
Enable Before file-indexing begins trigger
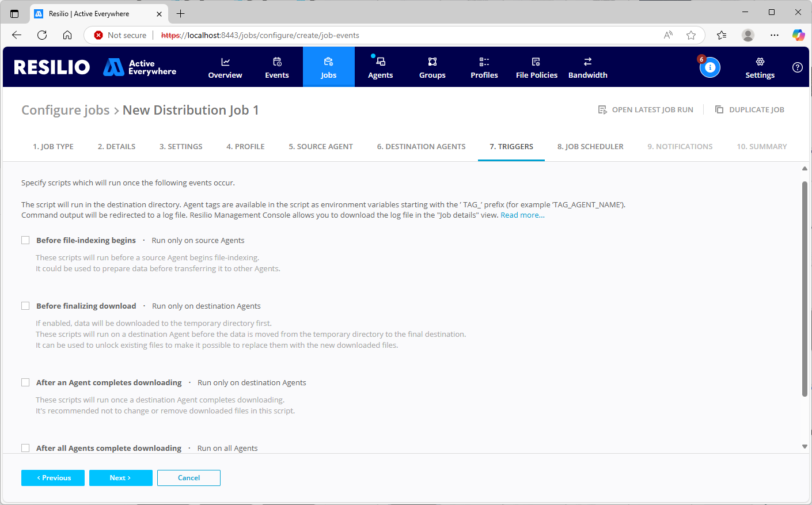pyautogui.click(x=25, y=240)
